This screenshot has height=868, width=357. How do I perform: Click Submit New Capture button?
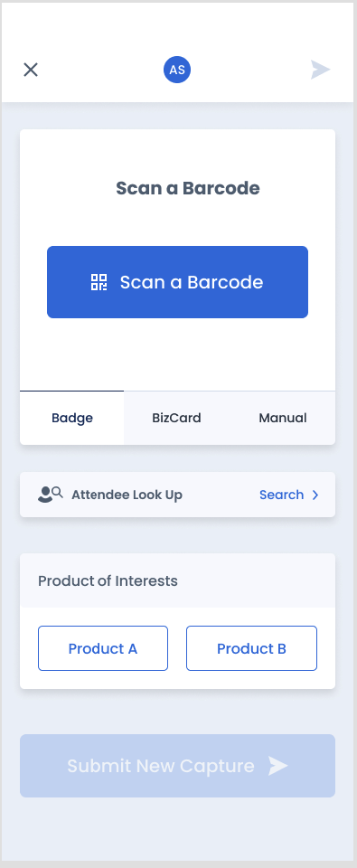pyautogui.click(x=178, y=766)
